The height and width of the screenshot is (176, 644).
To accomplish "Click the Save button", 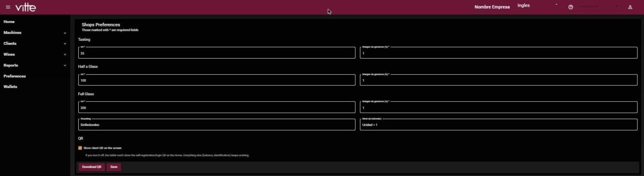I will point(114,167).
